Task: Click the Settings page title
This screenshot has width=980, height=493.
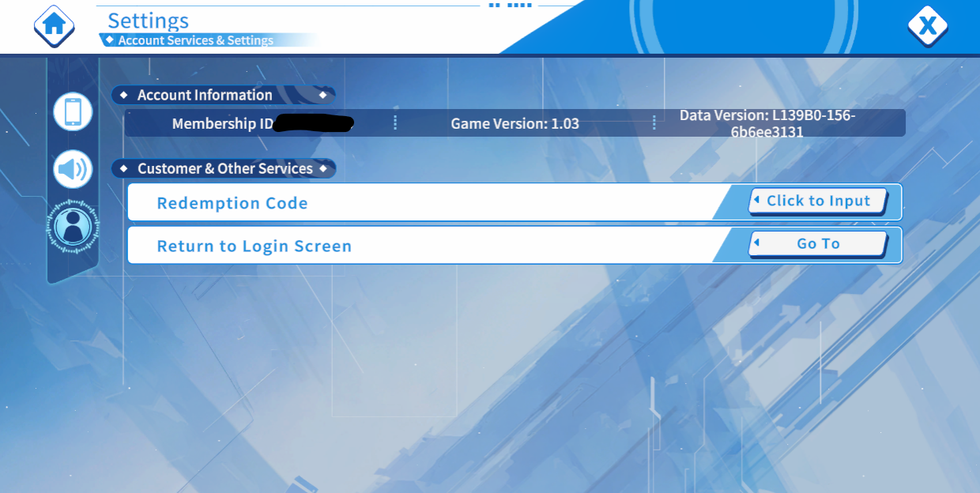Action: pyautogui.click(x=148, y=21)
